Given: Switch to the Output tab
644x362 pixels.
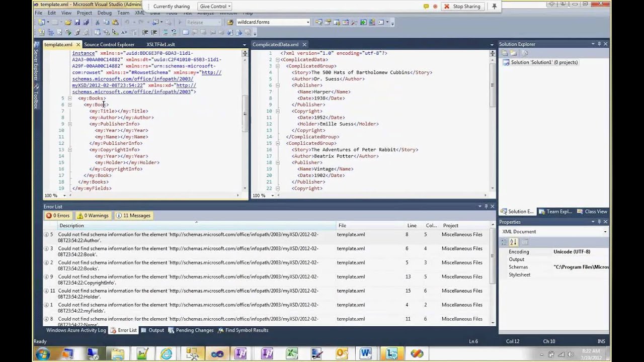Looking at the screenshot, I should tap(152, 330).
